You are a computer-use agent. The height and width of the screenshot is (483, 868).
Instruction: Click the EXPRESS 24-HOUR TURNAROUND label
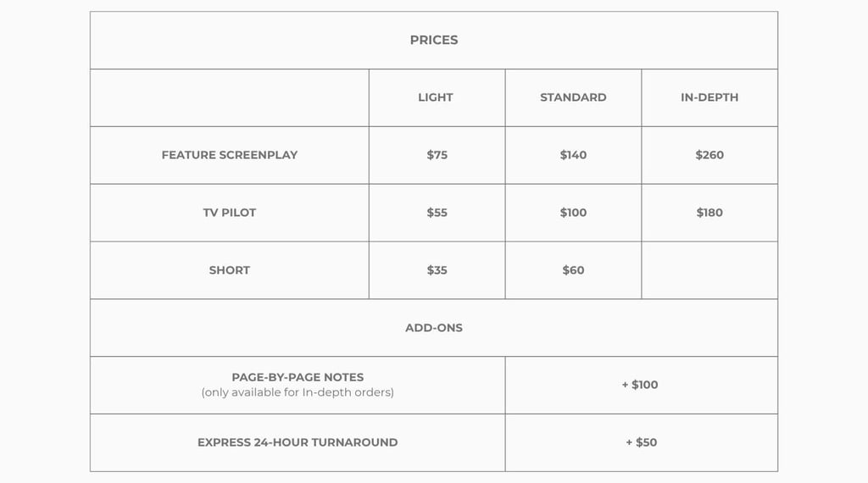298,442
